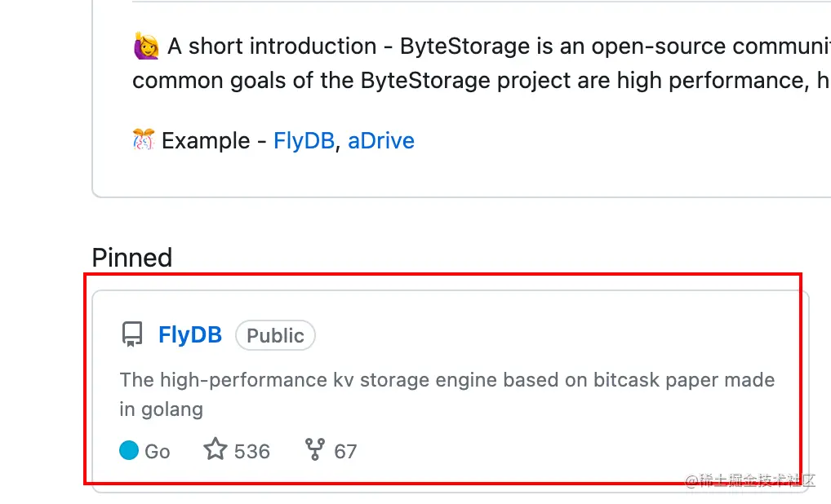View the 536 stargazers count
The height and width of the screenshot is (504, 831).
point(251,451)
